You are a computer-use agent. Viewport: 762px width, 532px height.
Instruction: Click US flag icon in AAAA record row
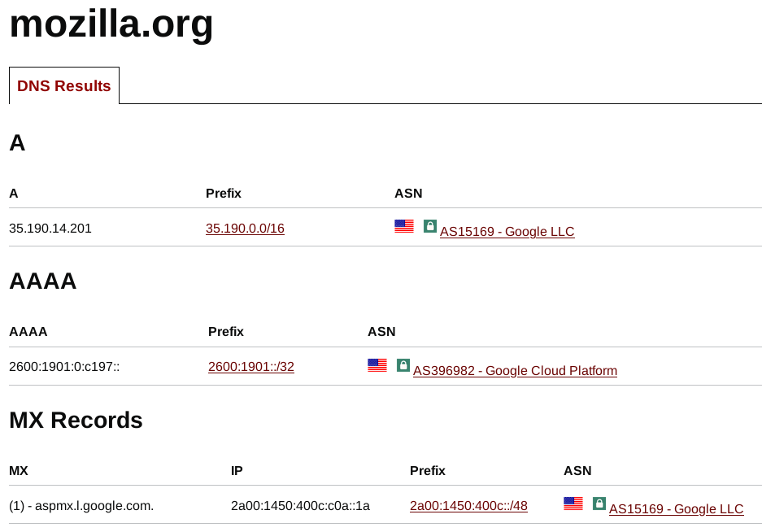[377, 365]
